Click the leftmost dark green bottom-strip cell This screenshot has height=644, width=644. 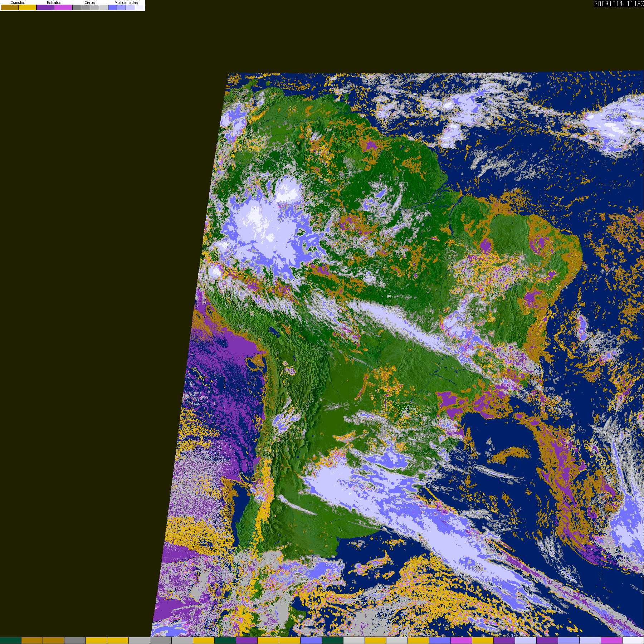pos(11,640)
